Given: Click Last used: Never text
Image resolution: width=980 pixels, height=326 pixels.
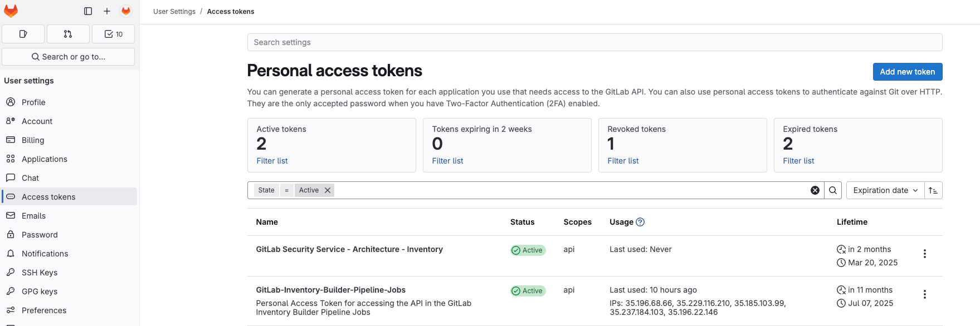Looking at the screenshot, I should 641,249.
